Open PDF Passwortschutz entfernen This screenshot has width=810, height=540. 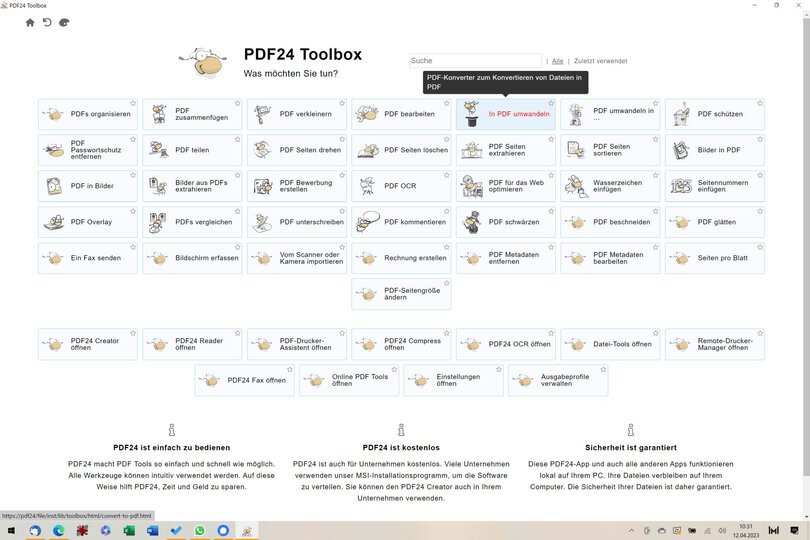pos(88,150)
